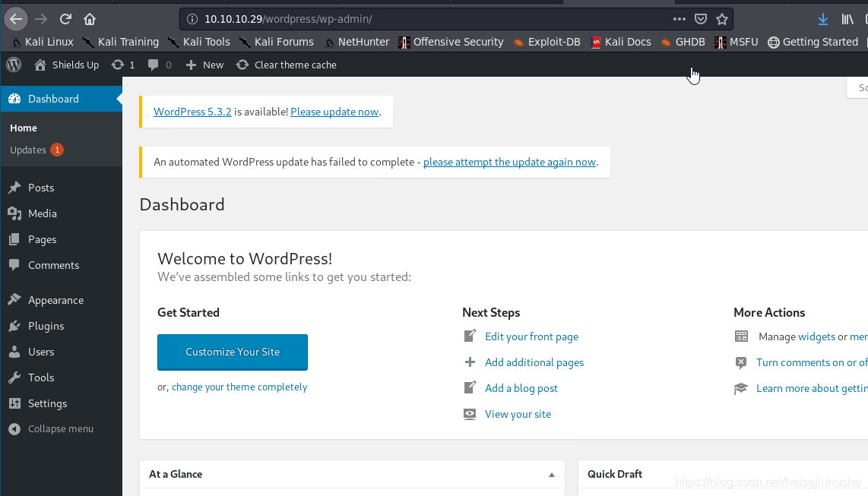Click the widgets link under More Actions

coord(816,336)
